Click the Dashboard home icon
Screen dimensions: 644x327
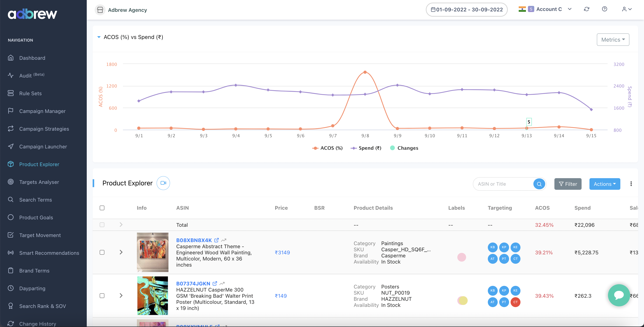point(11,58)
